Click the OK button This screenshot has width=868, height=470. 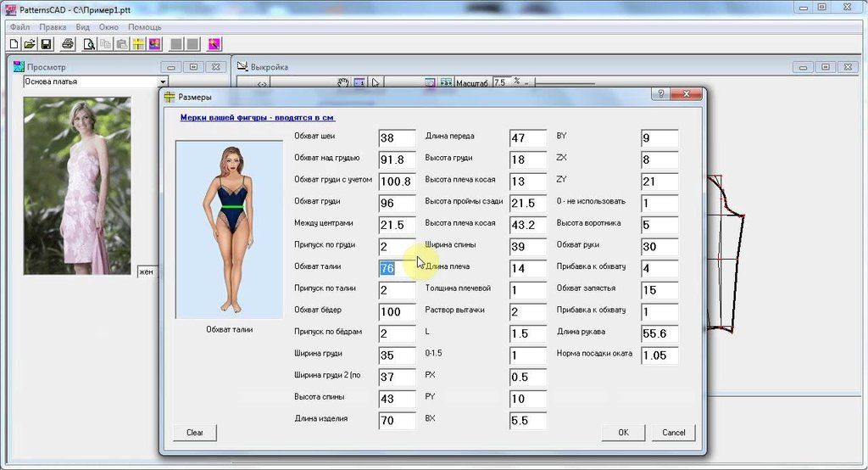pos(623,433)
